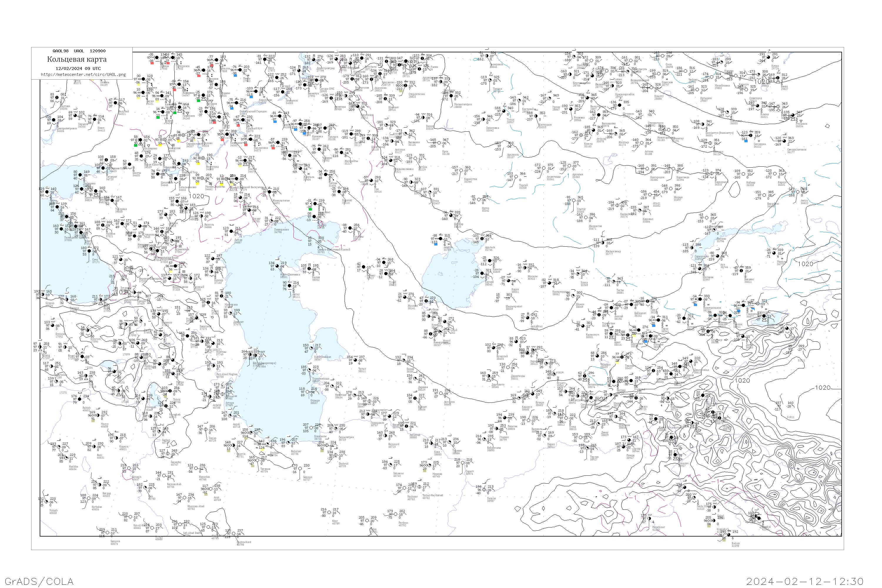Select the Баканас 36821 station circle
882x588 pixels.
pos(741,271)
